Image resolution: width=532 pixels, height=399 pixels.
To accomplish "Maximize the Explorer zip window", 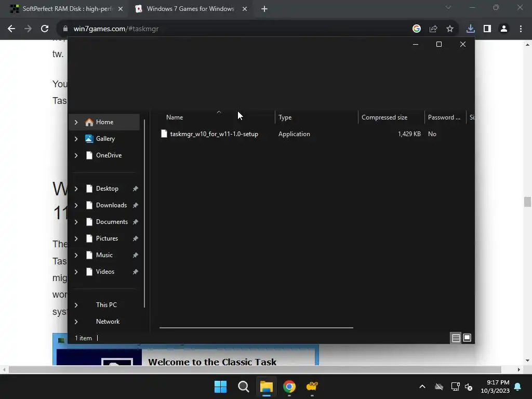I will tap(439, 44).
